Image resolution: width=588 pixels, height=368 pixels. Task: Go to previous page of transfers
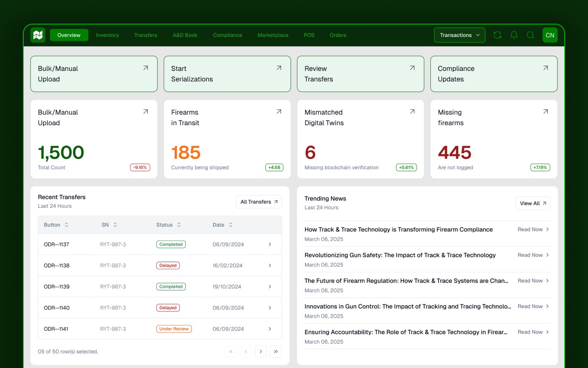[246, 352]
